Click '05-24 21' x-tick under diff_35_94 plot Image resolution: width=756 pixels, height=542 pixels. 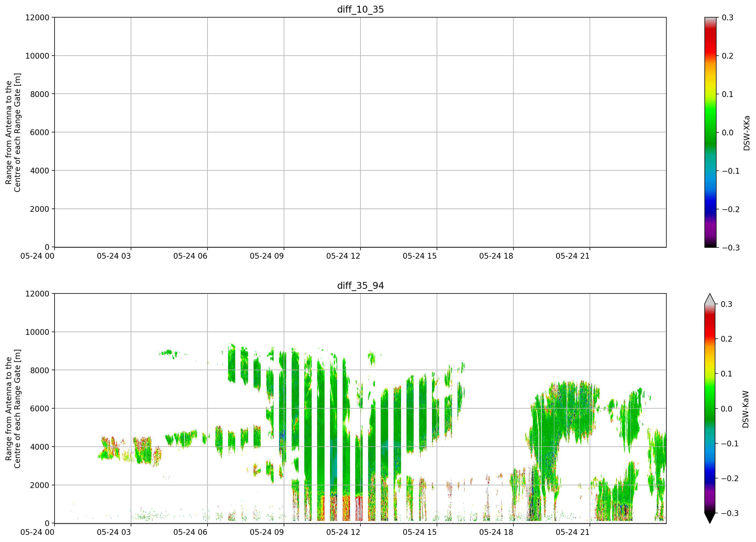click(x=573, y=532)
